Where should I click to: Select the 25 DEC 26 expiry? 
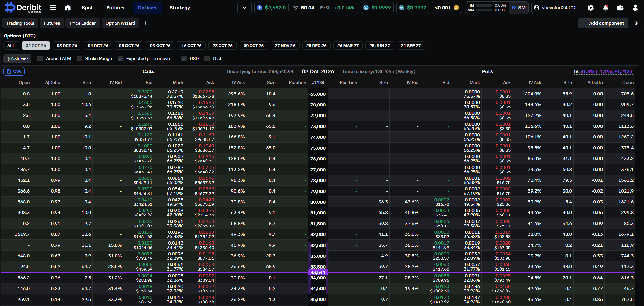(x=316, y=46)
